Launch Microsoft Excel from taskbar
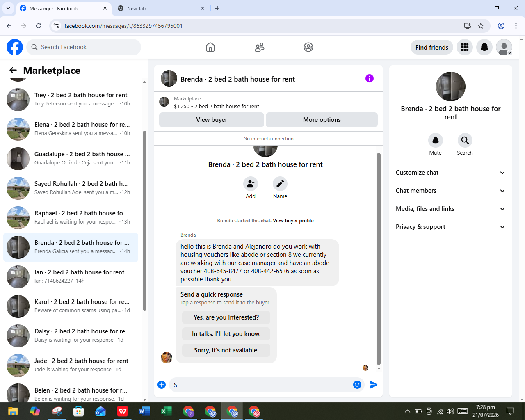 point(166,411)
